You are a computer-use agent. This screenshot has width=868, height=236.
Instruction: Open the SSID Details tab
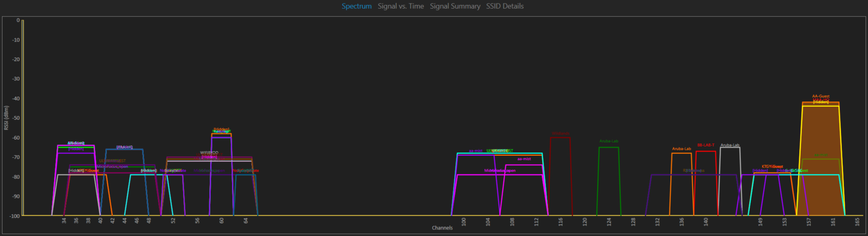[x=505, y=6]
